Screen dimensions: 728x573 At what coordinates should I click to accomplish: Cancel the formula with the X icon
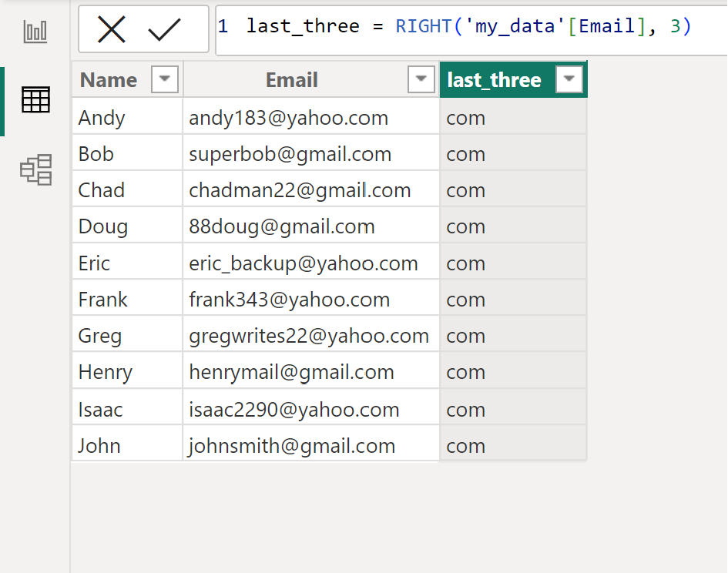[112, 30]
